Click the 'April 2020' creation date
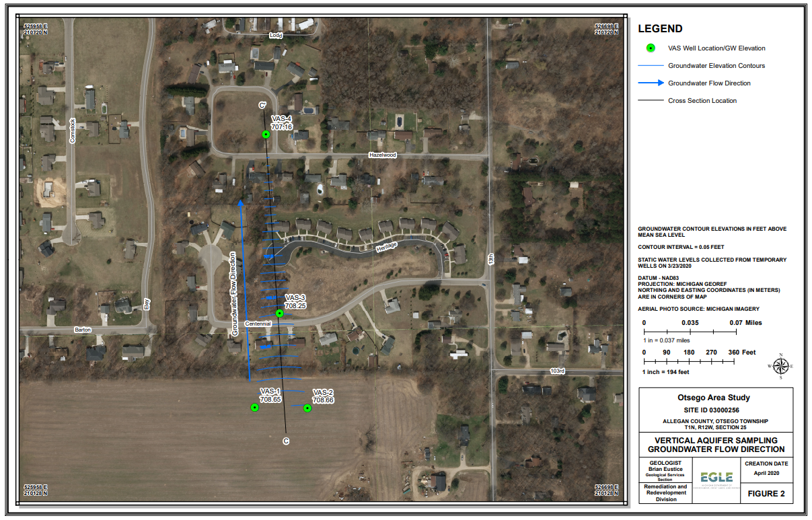812x520 pixels. (766, 474)
